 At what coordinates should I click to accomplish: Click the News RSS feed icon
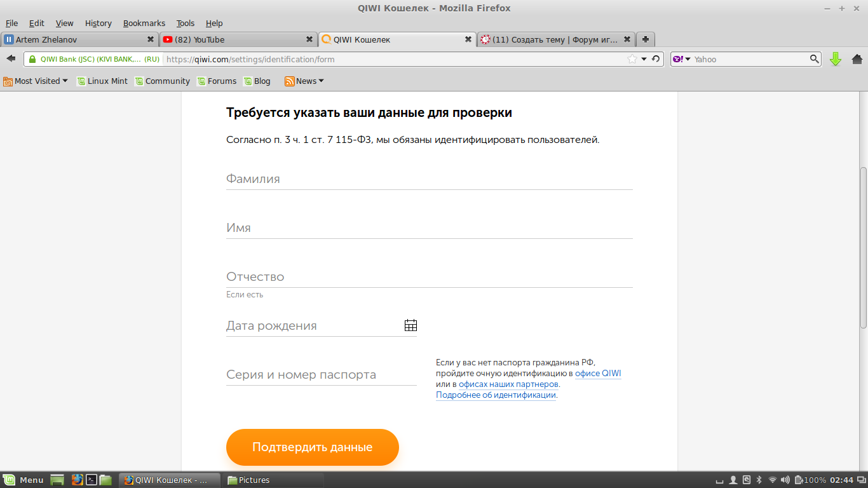click(x=289, y=81)
